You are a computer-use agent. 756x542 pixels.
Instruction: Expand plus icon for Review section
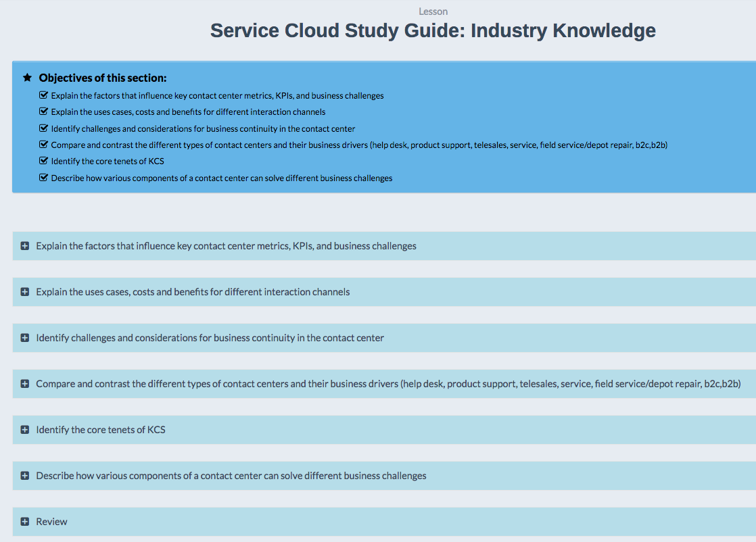(x=25, y=522)
